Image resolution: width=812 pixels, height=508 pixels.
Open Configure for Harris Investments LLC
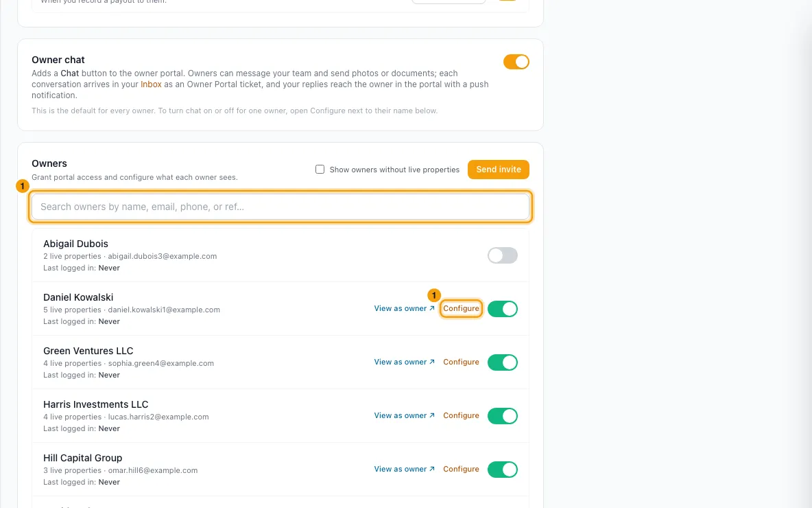coord(461,415)
